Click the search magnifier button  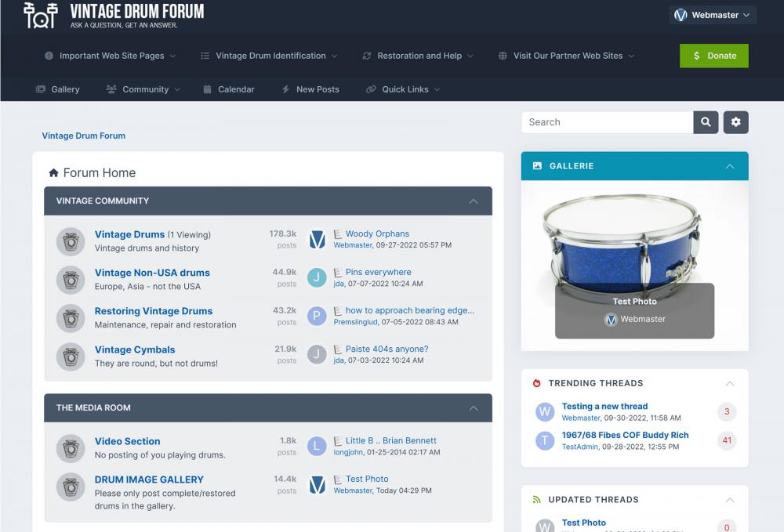(706, 122)
